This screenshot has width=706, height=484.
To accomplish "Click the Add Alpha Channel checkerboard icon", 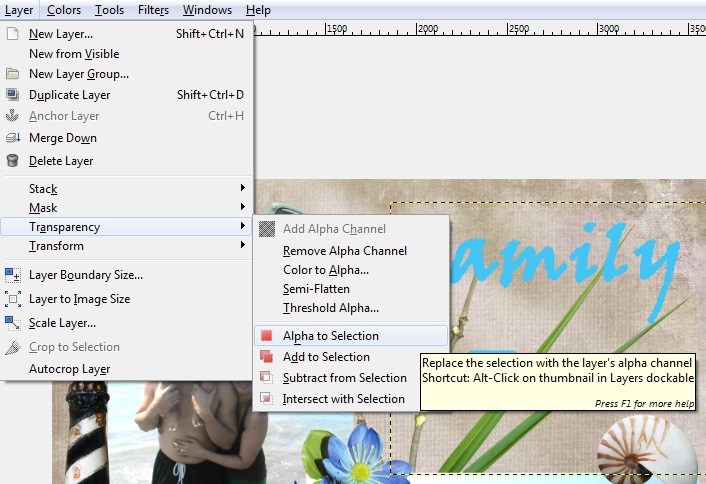I will [267, 229].
